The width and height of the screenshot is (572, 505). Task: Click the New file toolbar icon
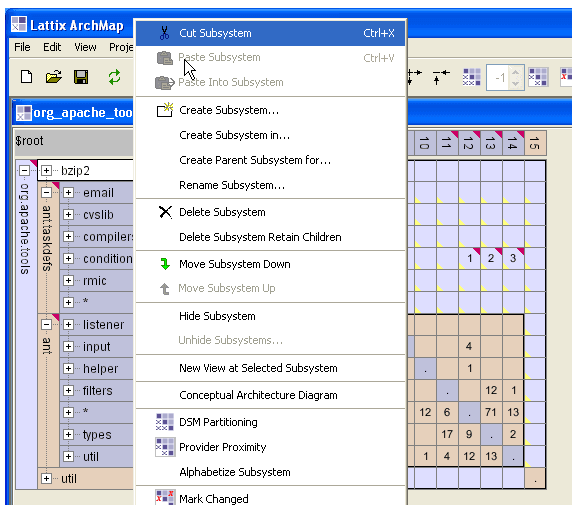pyautogui.click(x=26, y=77)
